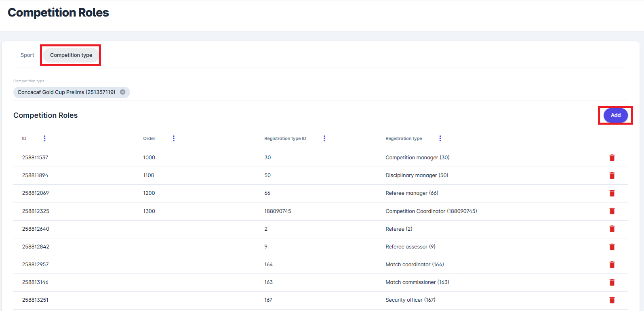
Task: Open the ID column options menu
Action: (44, 138)
